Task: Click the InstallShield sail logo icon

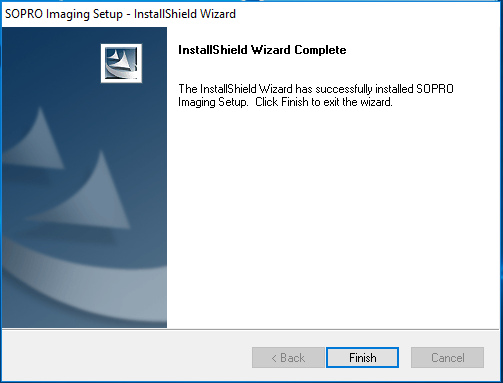Action: [121, 63]
